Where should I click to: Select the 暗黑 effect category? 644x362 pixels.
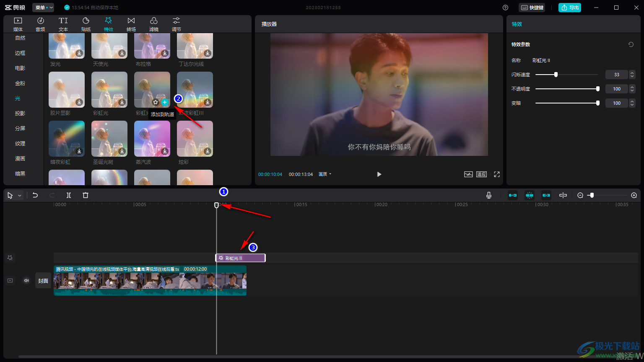20,174
